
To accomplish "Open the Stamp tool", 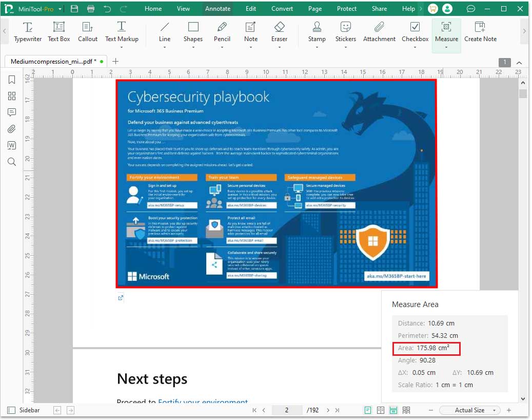I will tap(317, 32).
